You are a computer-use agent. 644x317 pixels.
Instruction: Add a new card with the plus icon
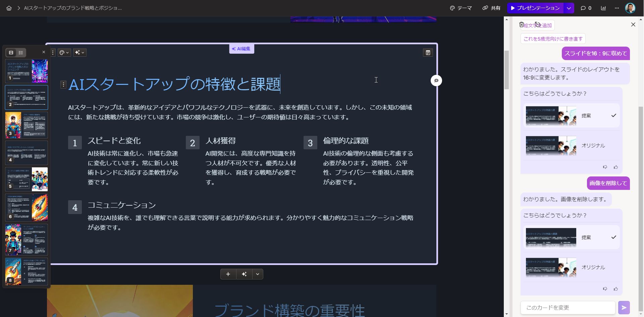[228, 274]
